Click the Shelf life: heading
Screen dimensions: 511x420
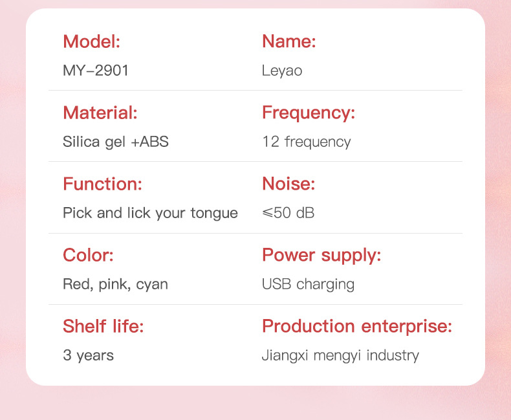click(x=103, y=326)
